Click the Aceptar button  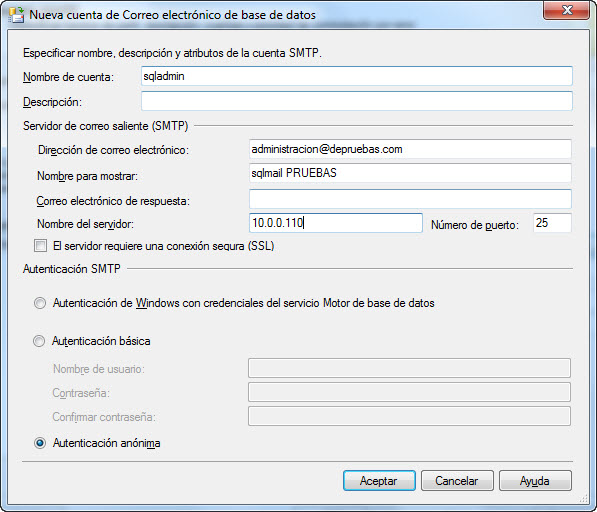(379, 480)
